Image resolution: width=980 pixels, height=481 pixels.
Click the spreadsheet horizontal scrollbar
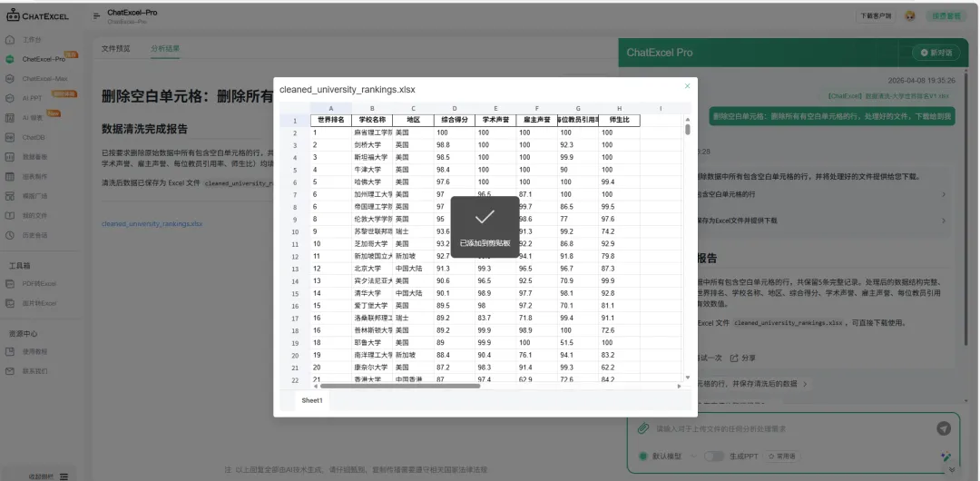coord(400,387)
